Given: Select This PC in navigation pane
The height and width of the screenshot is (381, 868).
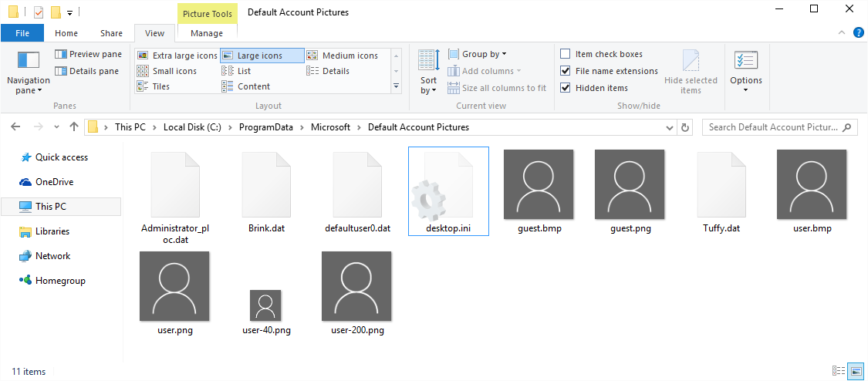Looking at the screenshot, I should click(x=61, y=206).
